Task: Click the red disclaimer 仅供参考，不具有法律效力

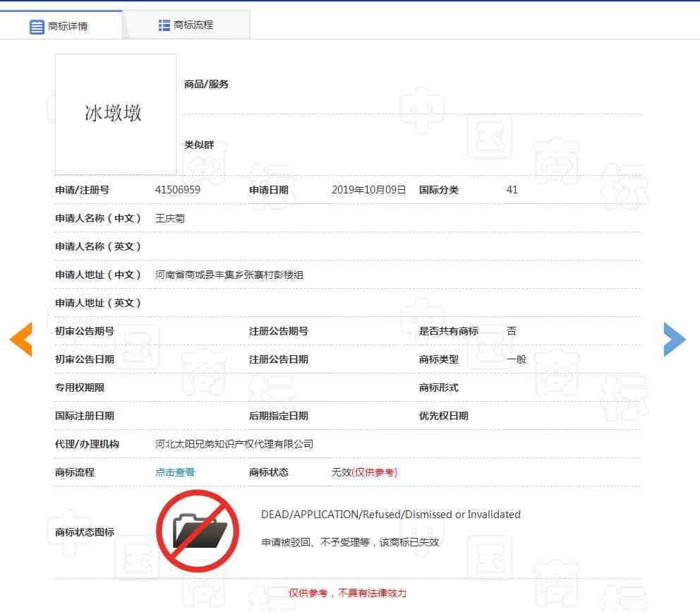Action: (348, 593)
